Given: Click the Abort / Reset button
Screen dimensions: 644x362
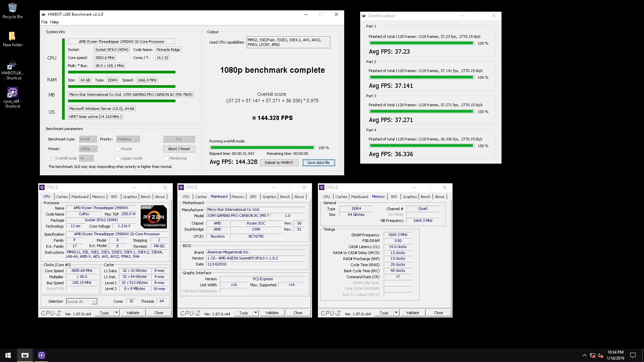Looking at the screenshot, I should coord(179,149).
